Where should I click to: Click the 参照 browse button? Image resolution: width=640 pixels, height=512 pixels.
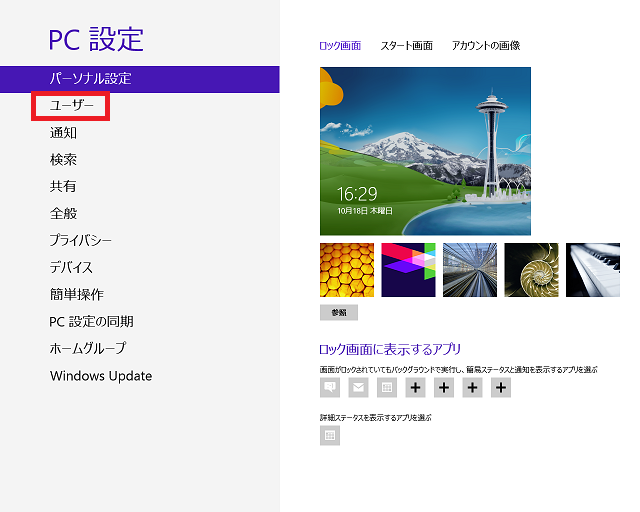(338, 313)
